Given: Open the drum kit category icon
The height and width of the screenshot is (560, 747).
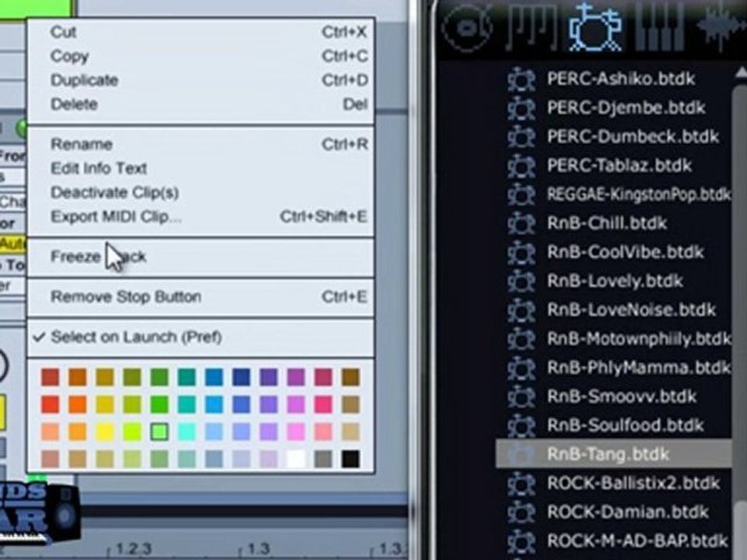Looking at the screenshot, I should click(x=595, y=26).
